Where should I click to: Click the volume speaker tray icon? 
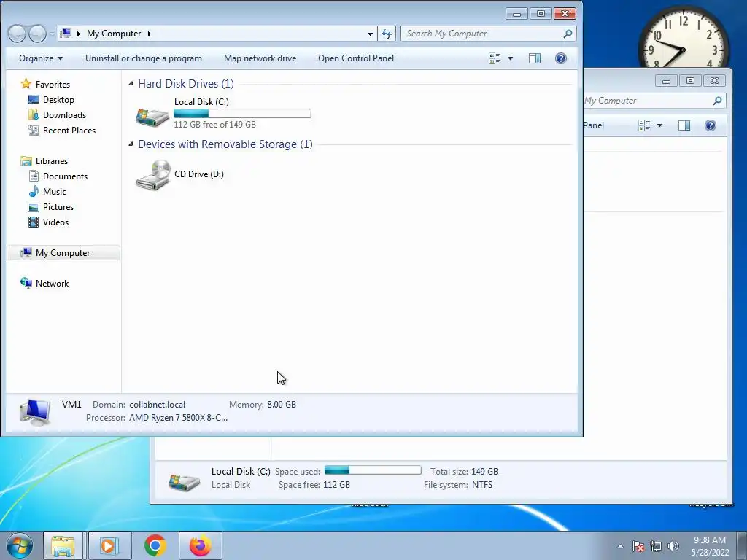coord(673,546)
